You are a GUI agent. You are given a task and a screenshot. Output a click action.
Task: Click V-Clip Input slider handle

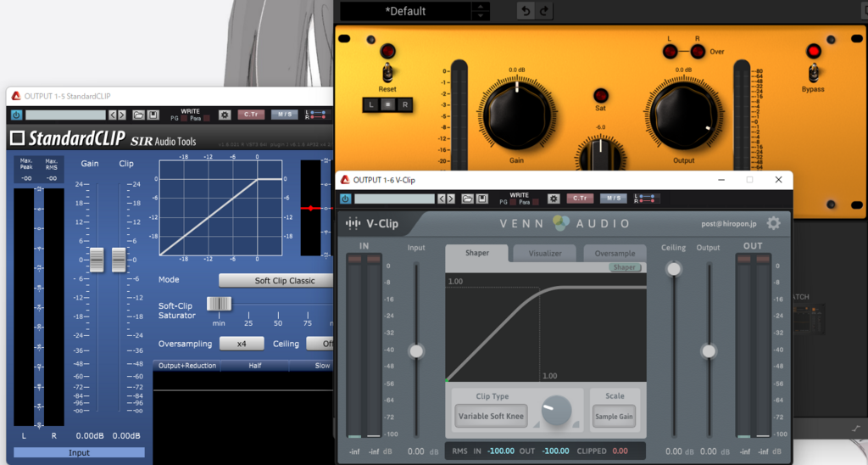pyautogui.click(x=416, y=351)
